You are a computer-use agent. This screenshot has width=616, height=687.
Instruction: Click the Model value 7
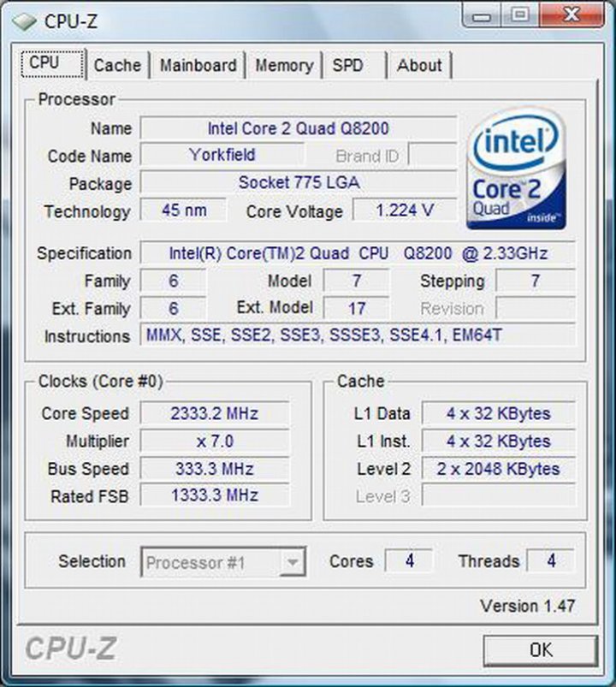pyautogui.click(x=356, y=281)
